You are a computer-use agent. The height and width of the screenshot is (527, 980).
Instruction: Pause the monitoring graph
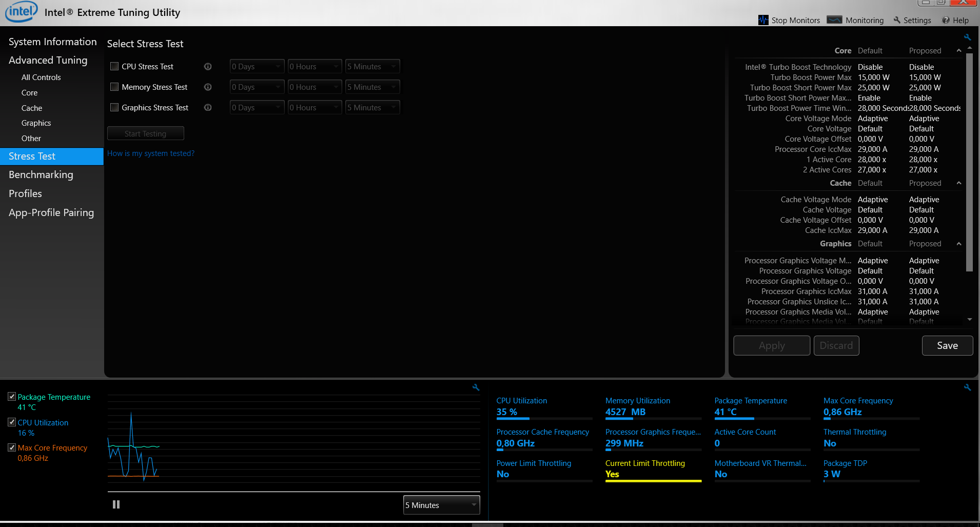pyautogui.click(x=116, y=504)
